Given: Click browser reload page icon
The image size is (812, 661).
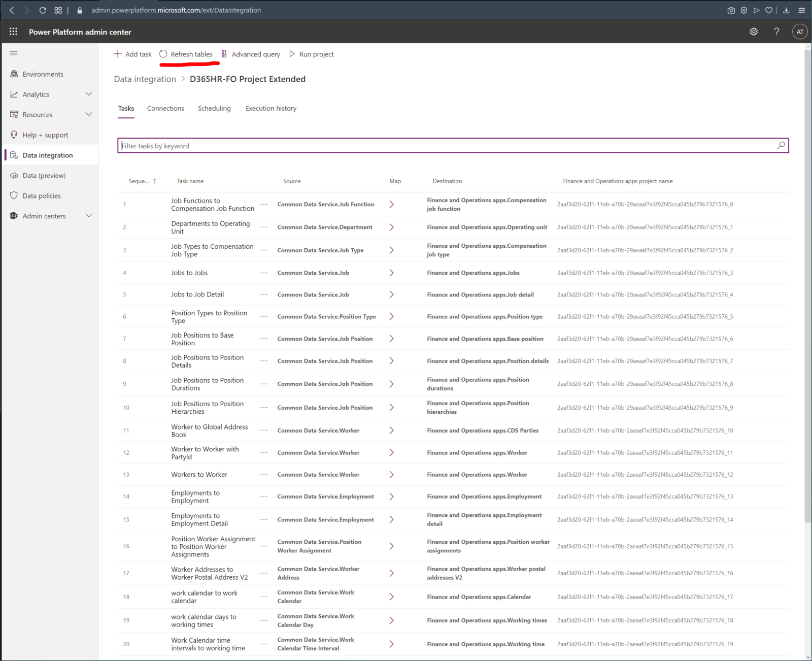Looking at the screenshot, I should (x=43, y=10).
